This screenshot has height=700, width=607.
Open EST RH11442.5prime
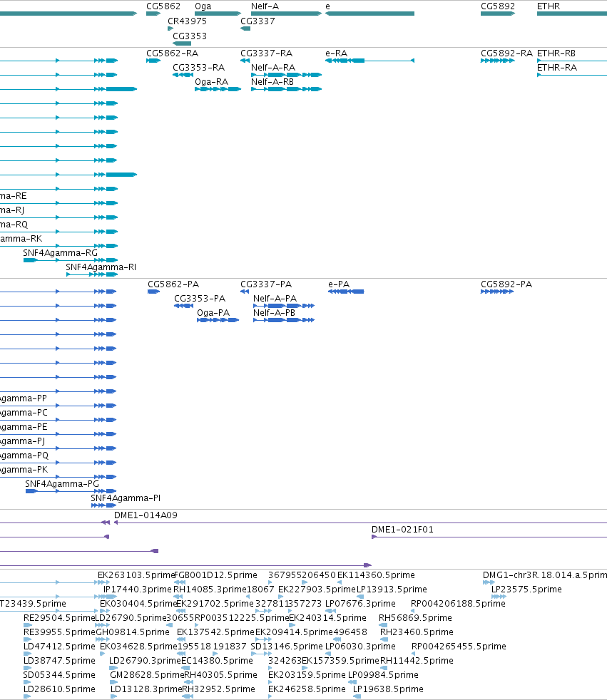[417, 661]
